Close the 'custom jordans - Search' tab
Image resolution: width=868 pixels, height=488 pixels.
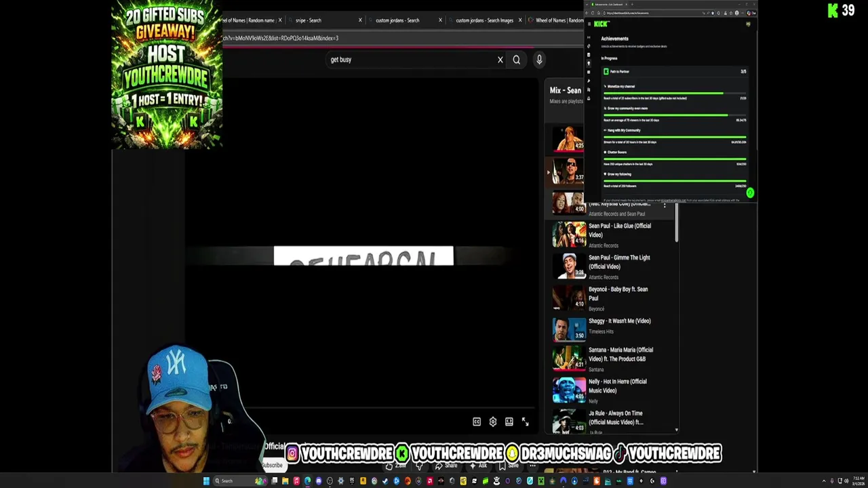(440, 20)
